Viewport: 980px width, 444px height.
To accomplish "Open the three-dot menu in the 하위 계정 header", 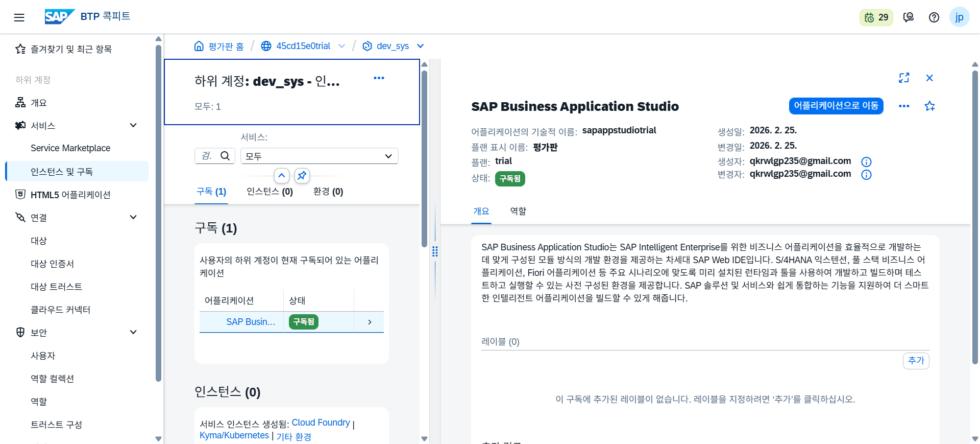I will click(379, 78).
